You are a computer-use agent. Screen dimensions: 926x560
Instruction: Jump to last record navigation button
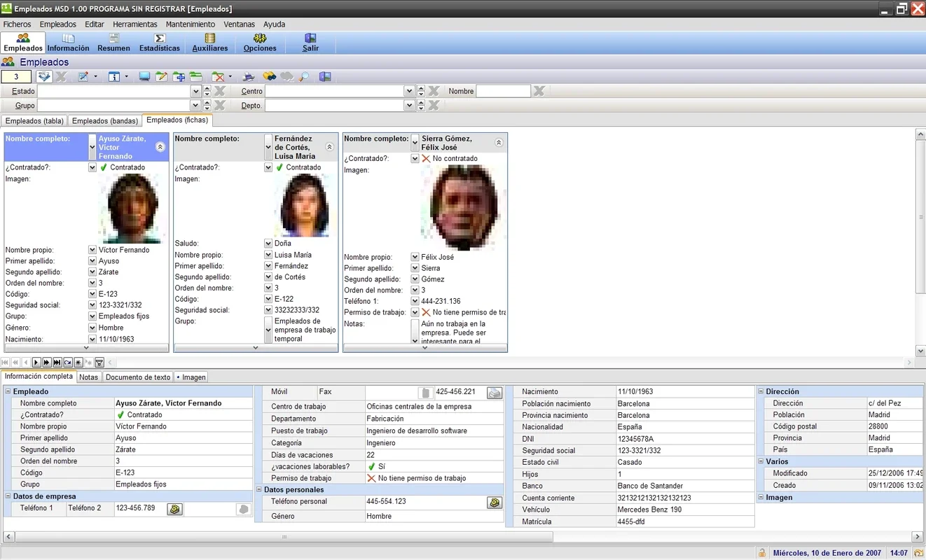(57, 363)
